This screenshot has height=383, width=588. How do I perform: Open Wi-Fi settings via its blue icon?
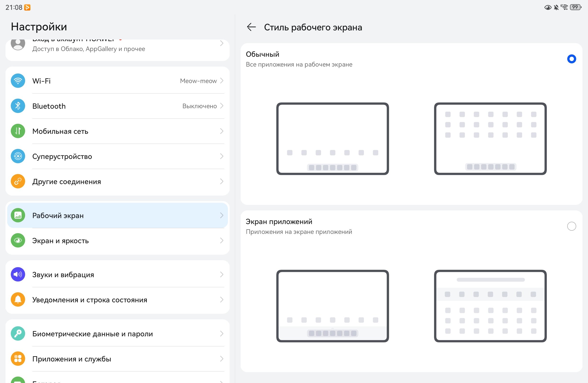[x=18, y=81]
